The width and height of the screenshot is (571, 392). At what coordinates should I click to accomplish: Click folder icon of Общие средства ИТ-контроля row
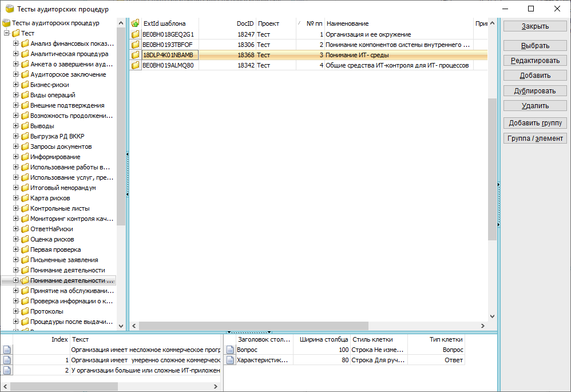click(136, 65)
